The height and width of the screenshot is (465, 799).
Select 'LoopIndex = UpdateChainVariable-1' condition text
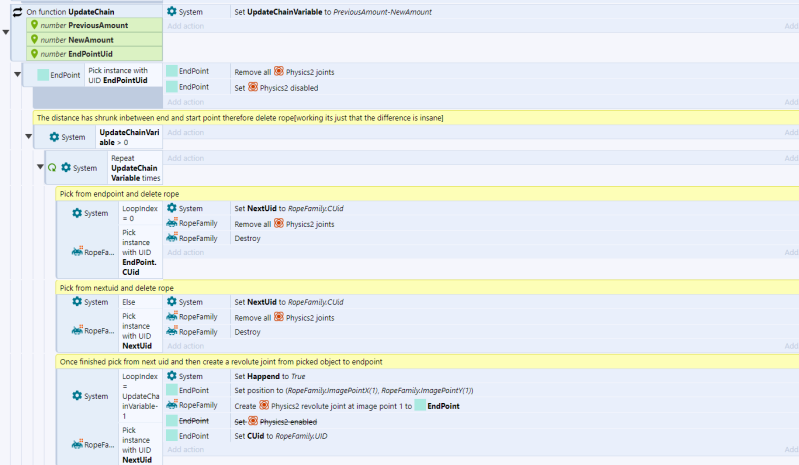pos(141,396)
